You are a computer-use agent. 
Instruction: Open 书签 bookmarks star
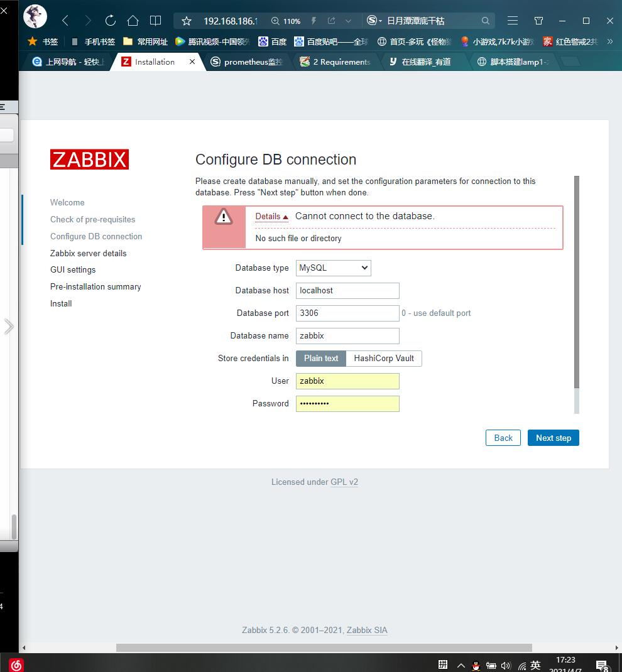[43, 41]
